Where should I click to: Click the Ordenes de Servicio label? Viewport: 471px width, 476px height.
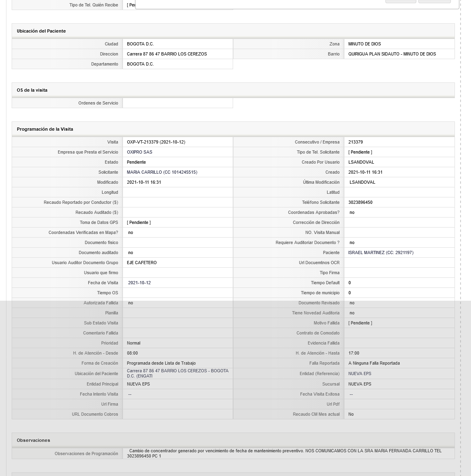98,103
